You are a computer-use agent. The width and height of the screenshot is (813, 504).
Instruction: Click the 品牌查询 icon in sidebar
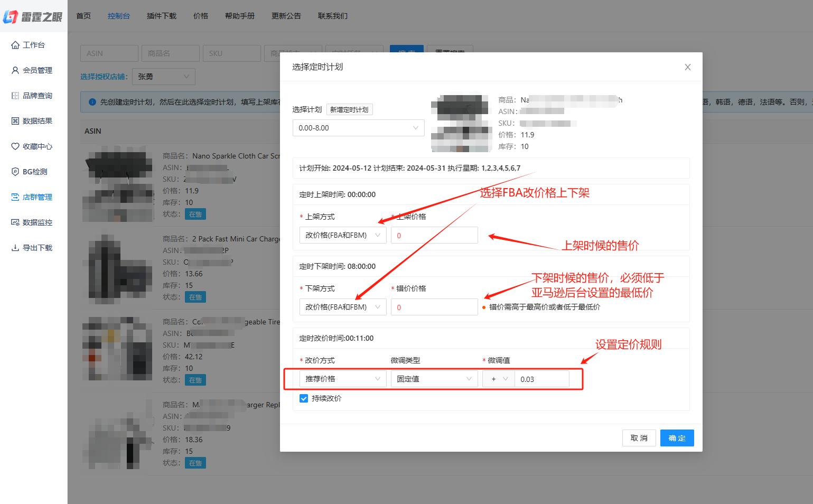click(15, 96)
